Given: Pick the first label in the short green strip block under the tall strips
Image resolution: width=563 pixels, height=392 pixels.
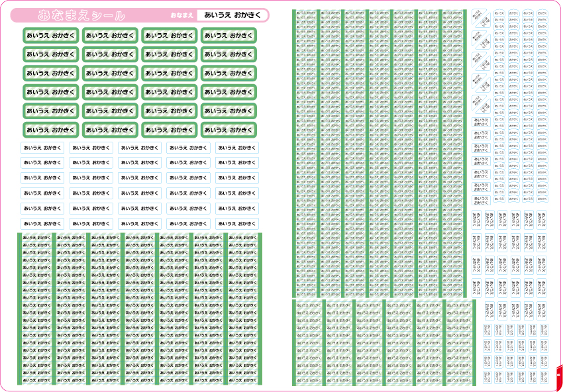Looking at the screenshot, I should (x=309, y=305).
